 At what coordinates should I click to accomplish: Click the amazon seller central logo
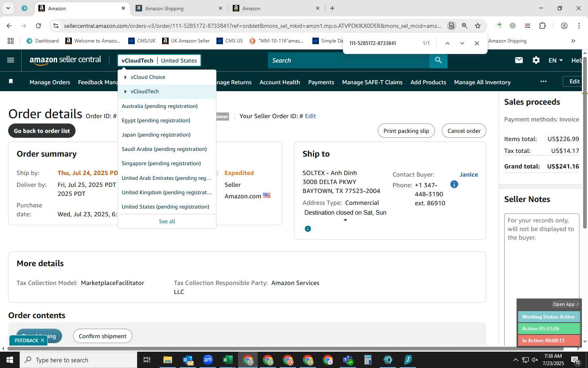tap(65, 60)
